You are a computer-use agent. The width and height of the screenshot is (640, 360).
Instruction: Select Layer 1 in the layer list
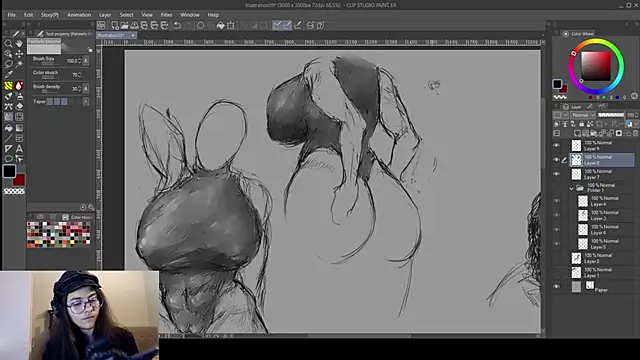coord(602,273)
